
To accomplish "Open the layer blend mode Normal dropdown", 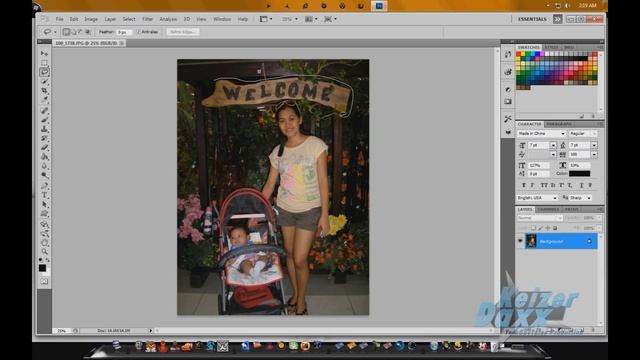I will (540, 218).
